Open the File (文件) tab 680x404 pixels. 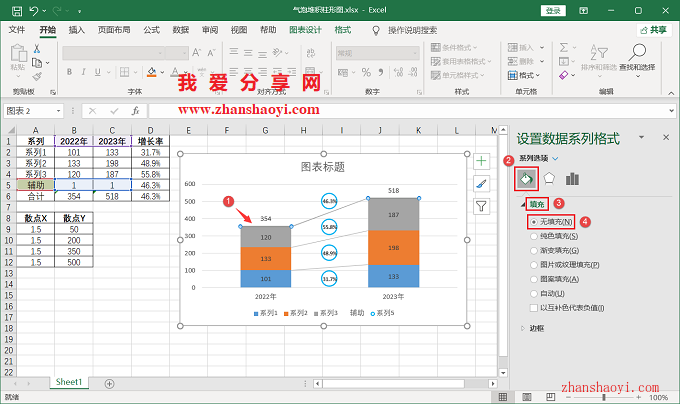17,30
